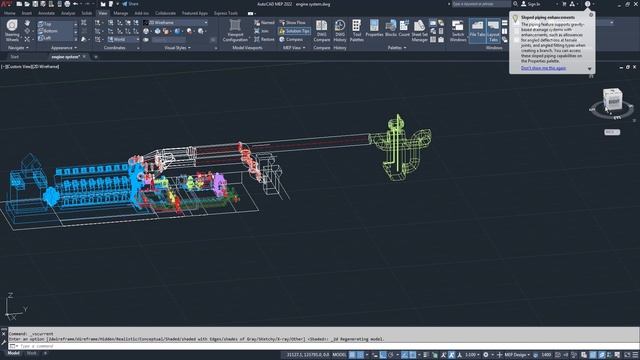Click the viewport label Custom View 2D Wireframe
Viewport: 640px width, 360px height.
[x=30, y=67]
